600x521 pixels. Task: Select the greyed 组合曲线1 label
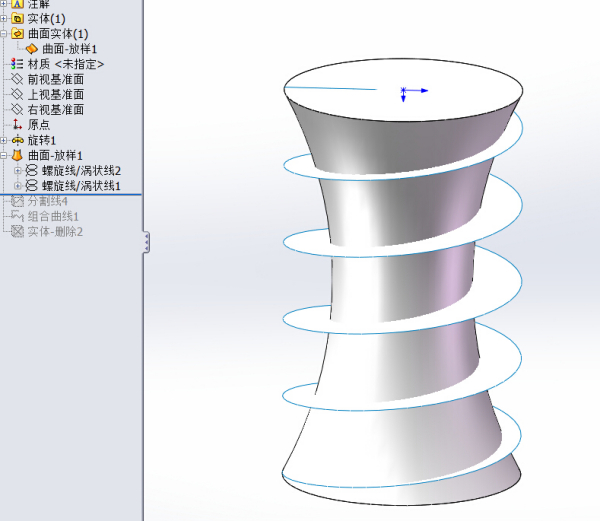point(53,216)
